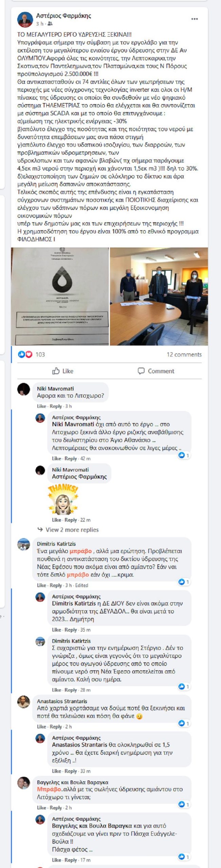
Task: Reply to Βαγγελης και Βουλα Βαραγκα comment
Action: [x=56, y=808]
